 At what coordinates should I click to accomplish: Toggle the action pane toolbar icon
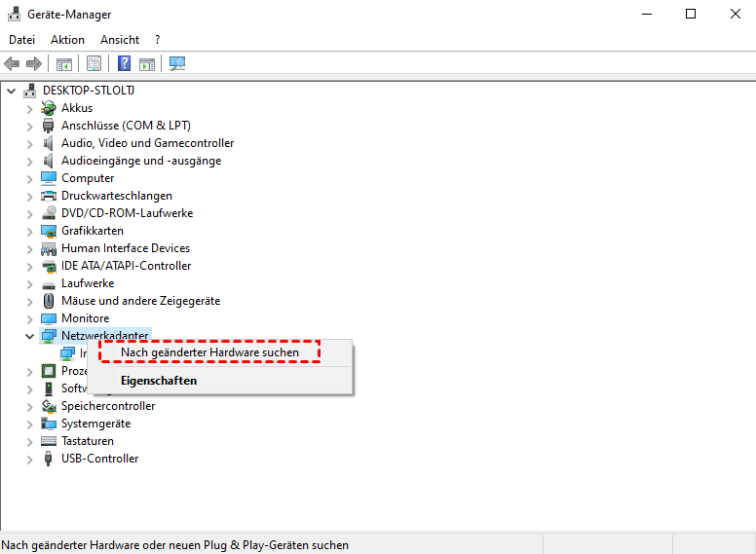pos(147,63)
